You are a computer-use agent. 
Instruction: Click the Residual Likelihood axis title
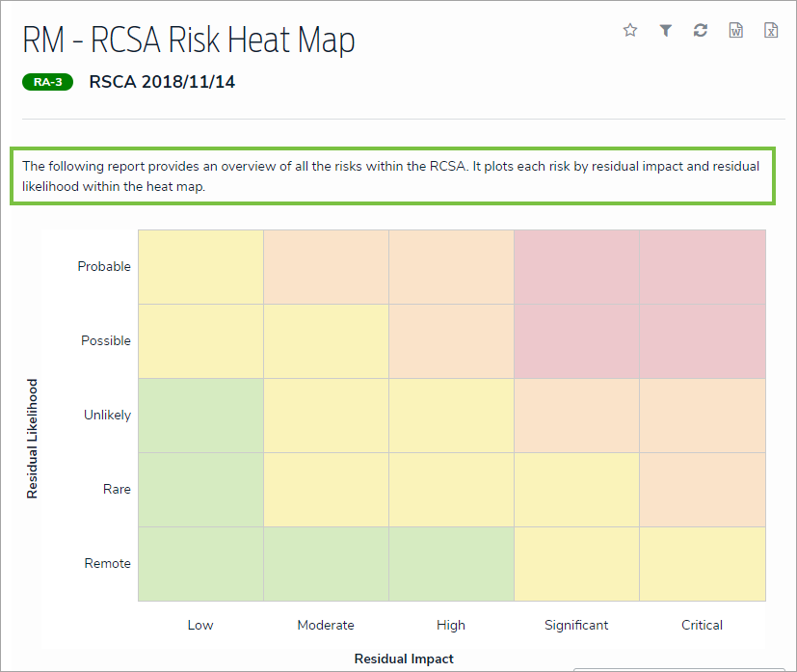[32, 438]
